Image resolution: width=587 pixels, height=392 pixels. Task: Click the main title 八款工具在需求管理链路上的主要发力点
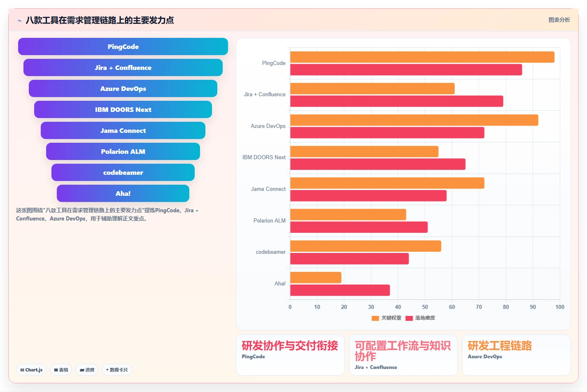100,20
